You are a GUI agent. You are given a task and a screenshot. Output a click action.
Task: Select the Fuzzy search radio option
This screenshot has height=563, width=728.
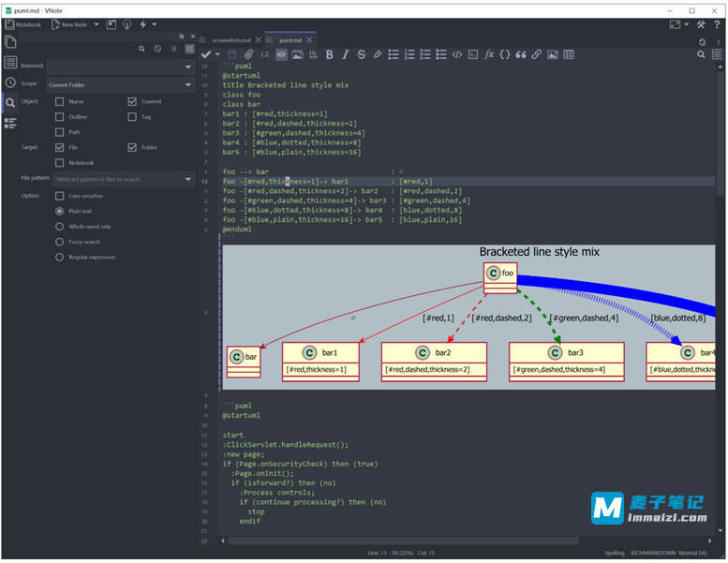click(59, 242)
